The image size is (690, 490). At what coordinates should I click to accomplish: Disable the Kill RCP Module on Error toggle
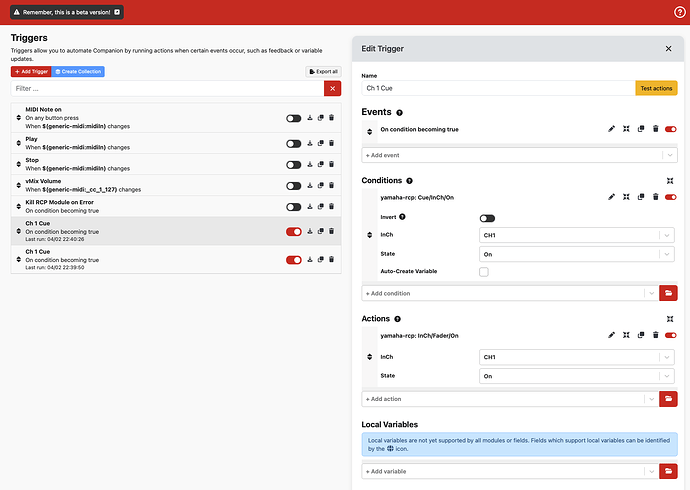293,206
